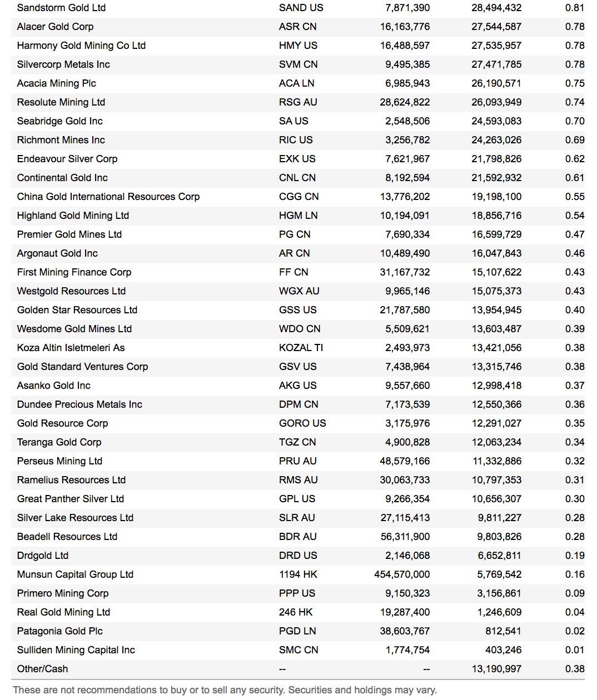Select Munsun Capital Group shares 454,570,000
Screen dimensions: 597x700
401,574
